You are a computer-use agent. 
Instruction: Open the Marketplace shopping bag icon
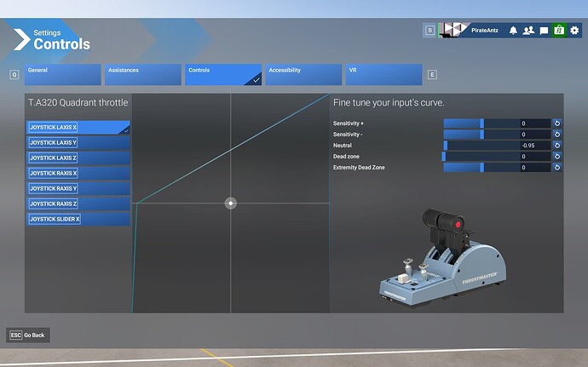coord(559,31)
